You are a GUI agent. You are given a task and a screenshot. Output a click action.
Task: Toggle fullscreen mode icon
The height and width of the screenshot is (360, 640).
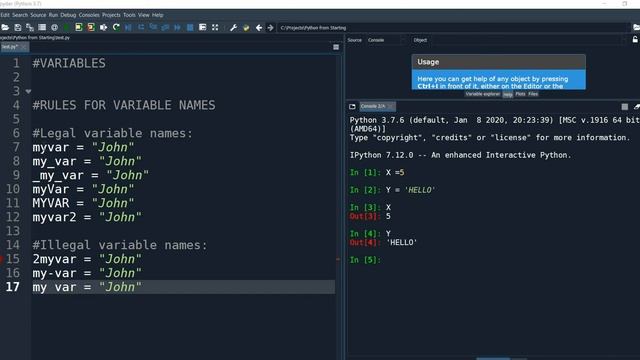pos(215,27)
